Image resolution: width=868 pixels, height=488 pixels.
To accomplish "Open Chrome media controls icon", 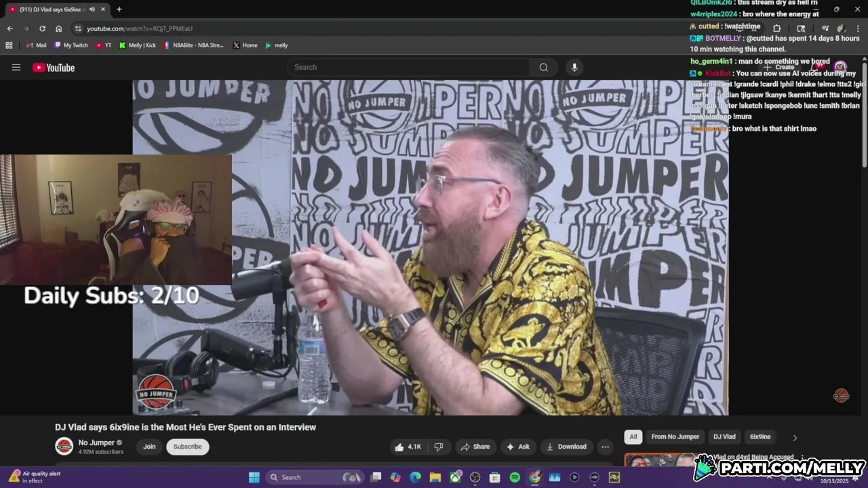I will (x=825, y=28).
